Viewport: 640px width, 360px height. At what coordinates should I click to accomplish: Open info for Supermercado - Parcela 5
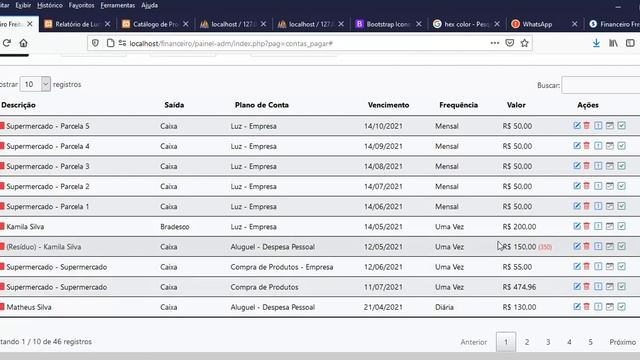point(598,126)
